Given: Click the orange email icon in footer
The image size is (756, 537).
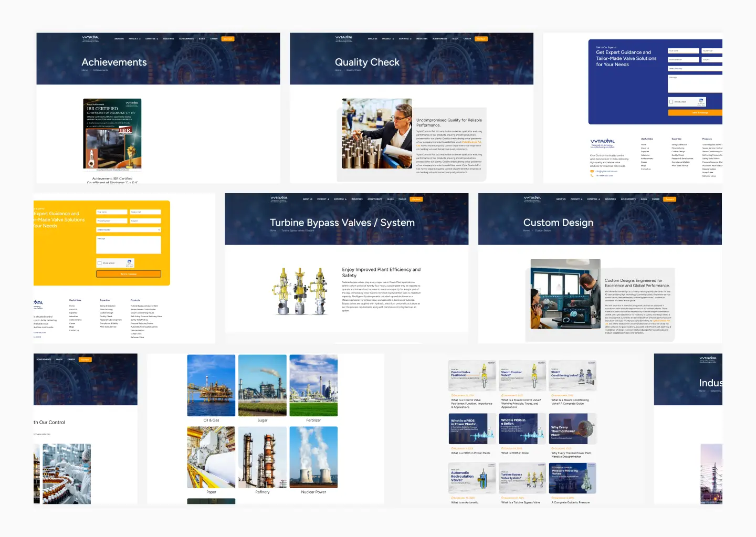Looking at the screenshot, I should (592, 171).
